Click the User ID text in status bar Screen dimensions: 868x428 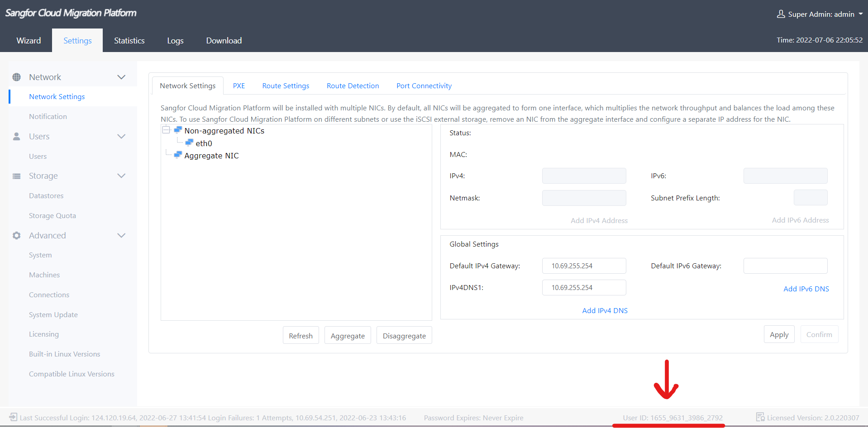pos(672,418)
